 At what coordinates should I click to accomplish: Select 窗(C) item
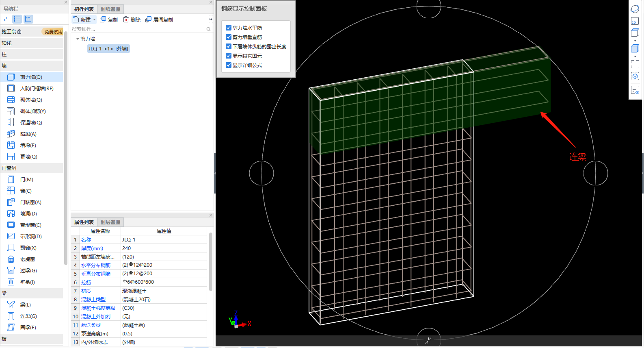[x=32, y=191]
